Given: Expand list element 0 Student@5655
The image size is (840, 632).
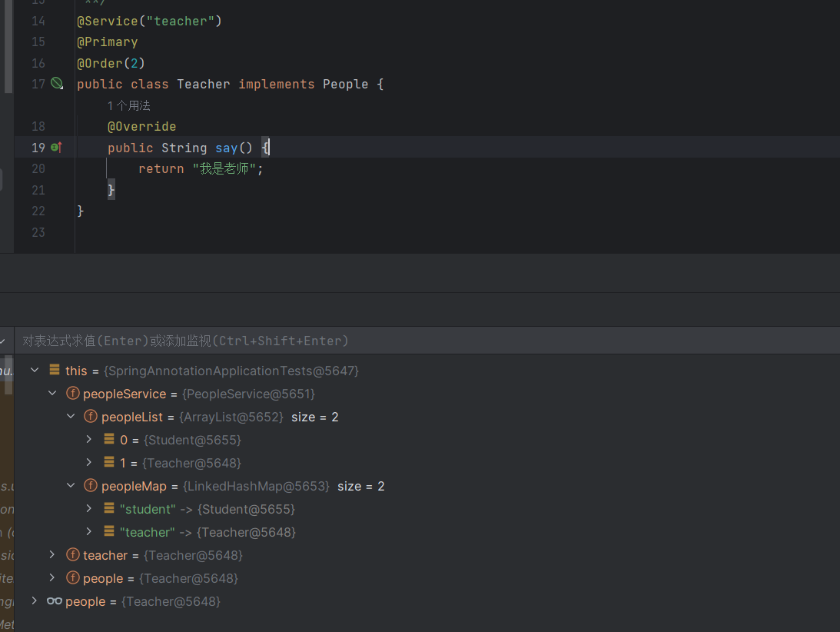Looking at the screenshot, I should point(89,440).
